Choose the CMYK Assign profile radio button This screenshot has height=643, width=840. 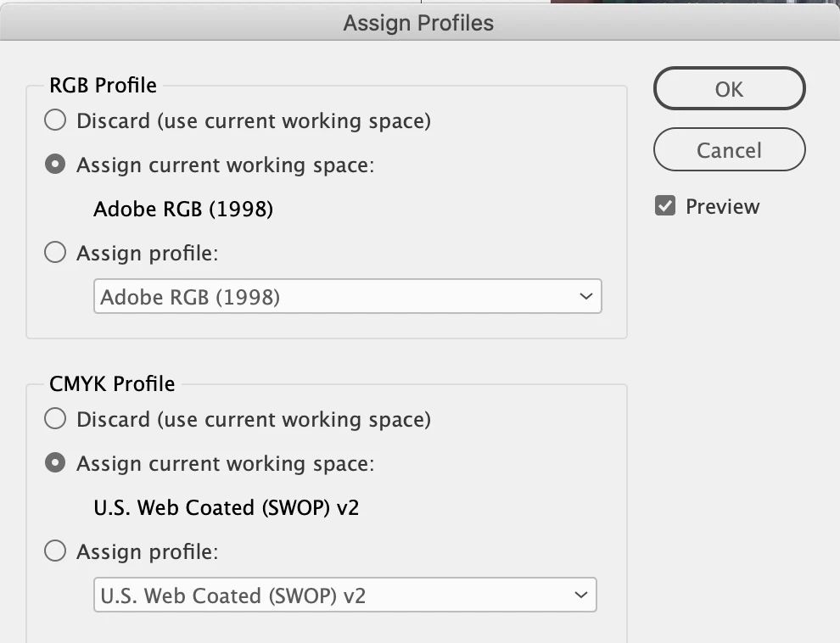(55, 551)
